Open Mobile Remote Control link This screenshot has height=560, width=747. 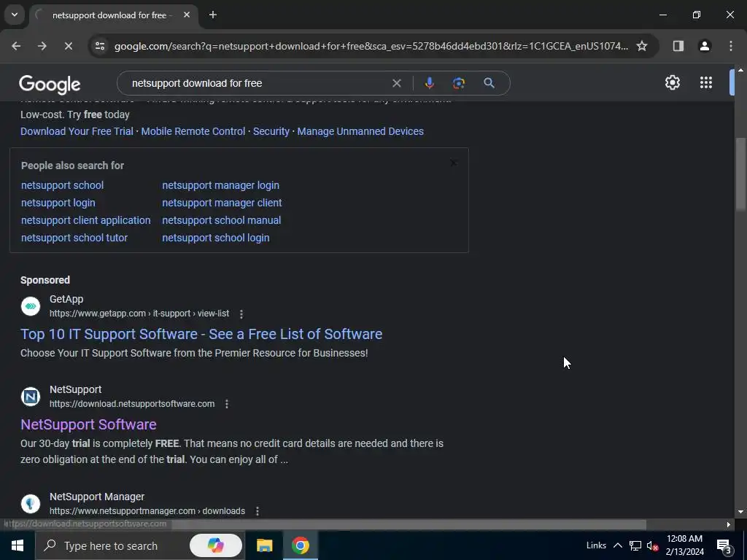(193, 131)
